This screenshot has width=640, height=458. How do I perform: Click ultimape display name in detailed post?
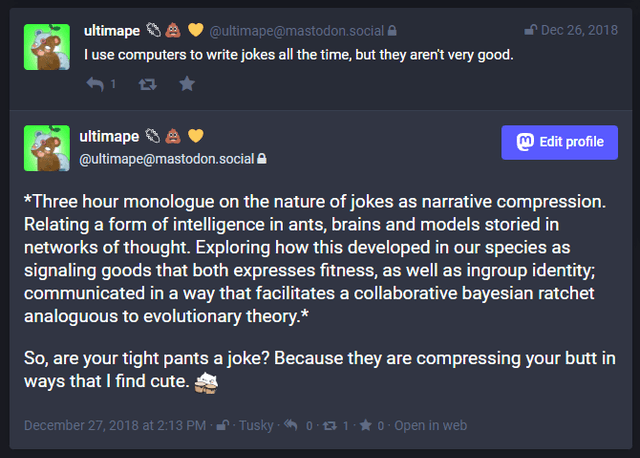tap(112, 135)
